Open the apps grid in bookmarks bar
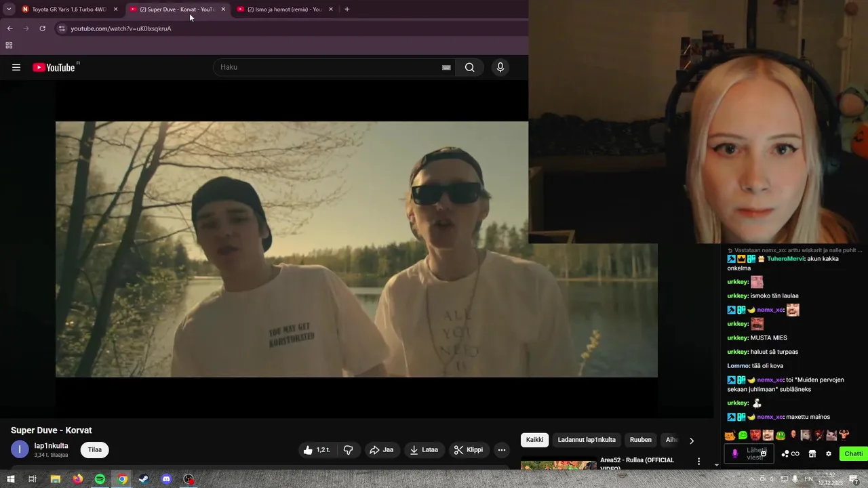 click(9, 45)
